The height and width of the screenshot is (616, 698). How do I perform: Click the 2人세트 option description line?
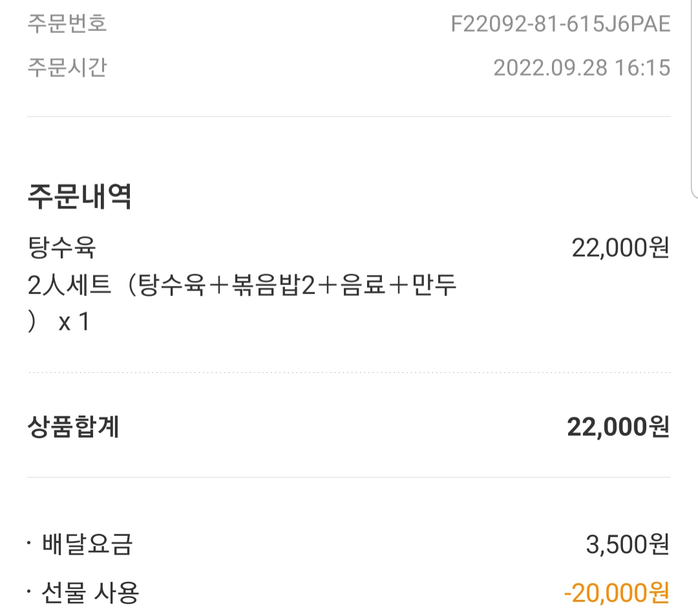[242, 285]
